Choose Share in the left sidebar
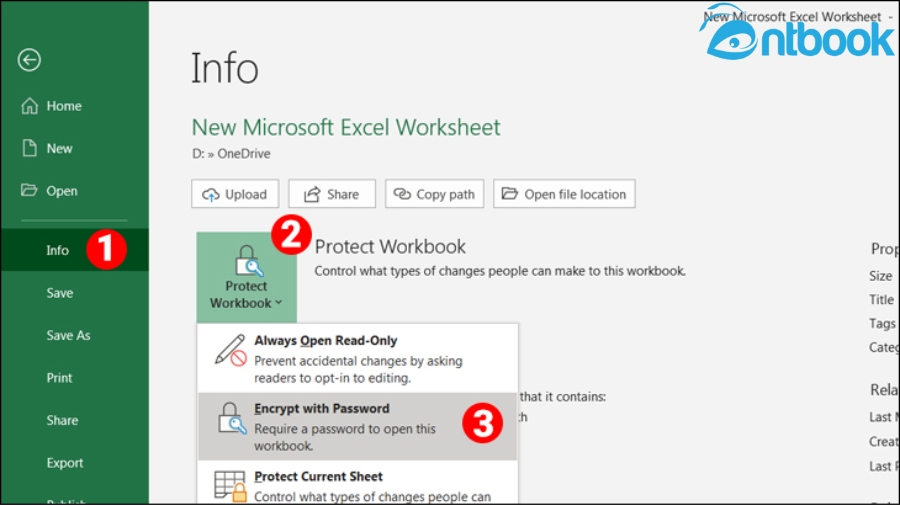900x506 pixels. click(75, 420)
